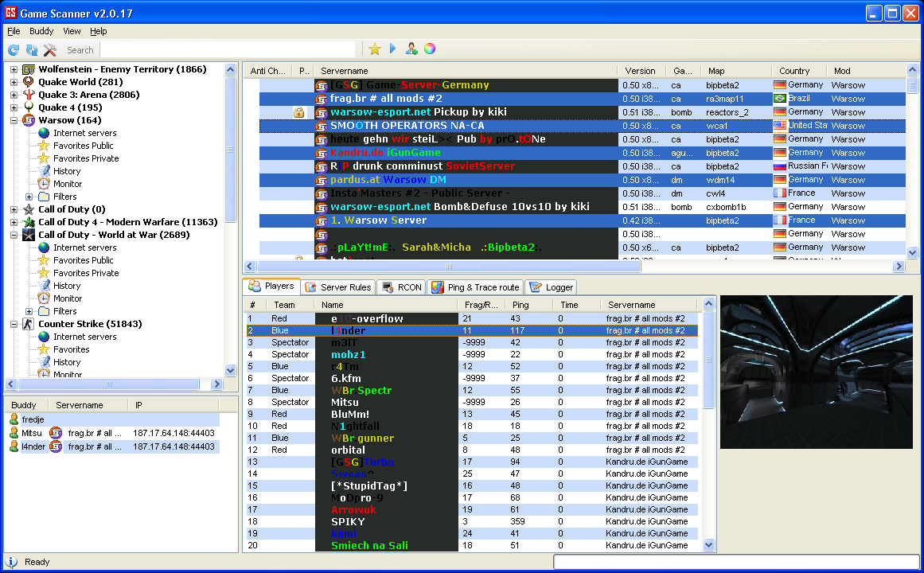Click the info icon in the status bar
The image size is (924, 573).
12,562
